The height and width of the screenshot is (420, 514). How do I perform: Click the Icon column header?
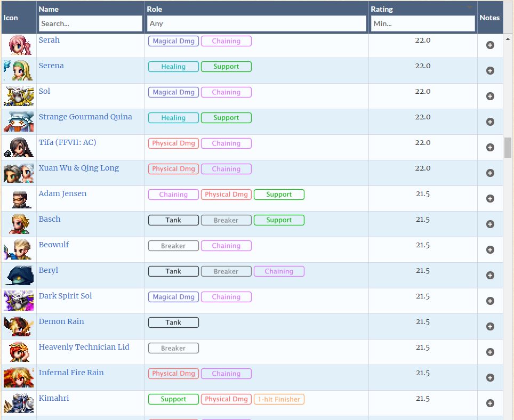pos(11,18)
